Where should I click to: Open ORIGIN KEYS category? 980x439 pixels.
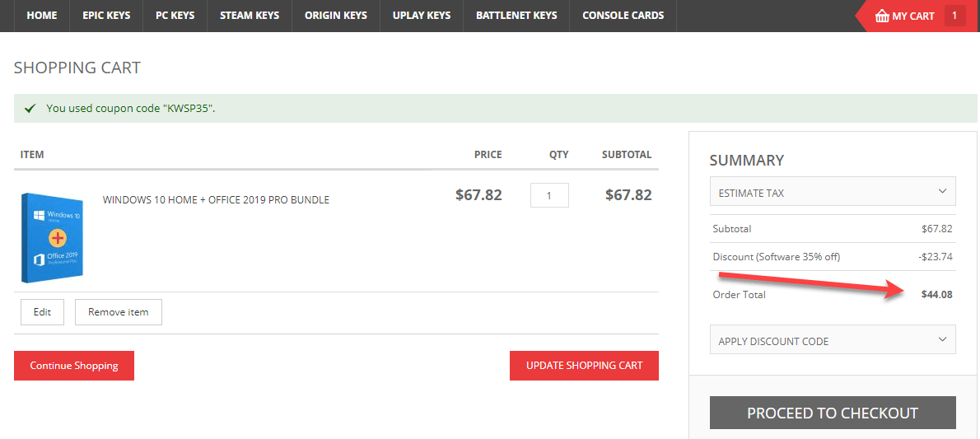point(336,16)
